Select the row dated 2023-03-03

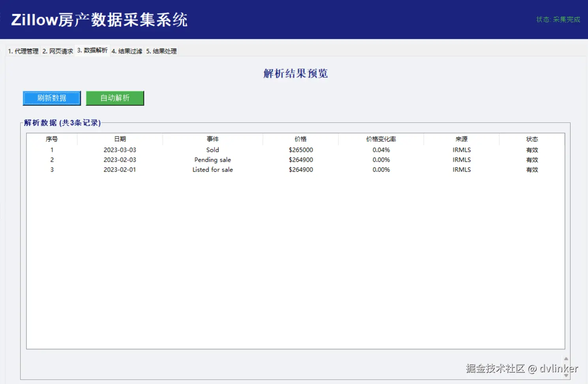click(x=295, y=150)
